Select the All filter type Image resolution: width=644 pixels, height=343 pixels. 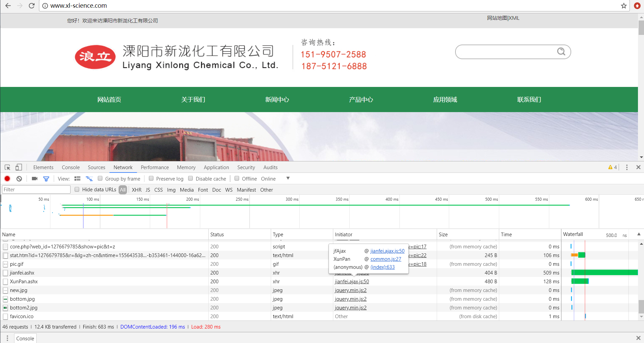pyautogui.click(x=123, y=190)
